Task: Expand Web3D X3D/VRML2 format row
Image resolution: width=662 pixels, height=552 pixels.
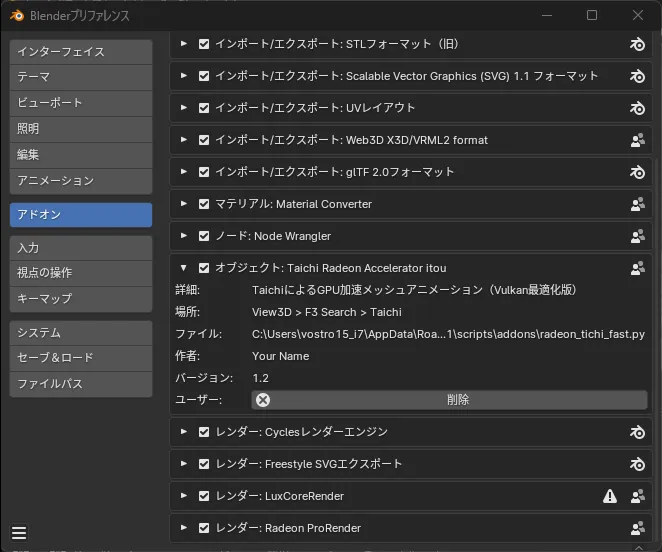Action: tap(184, 140)
